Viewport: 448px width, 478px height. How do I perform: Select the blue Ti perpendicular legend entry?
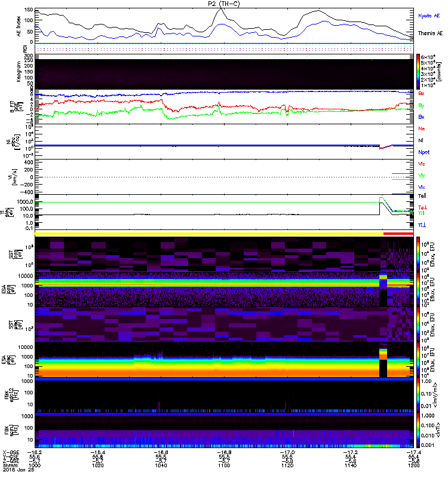[422, 225]
